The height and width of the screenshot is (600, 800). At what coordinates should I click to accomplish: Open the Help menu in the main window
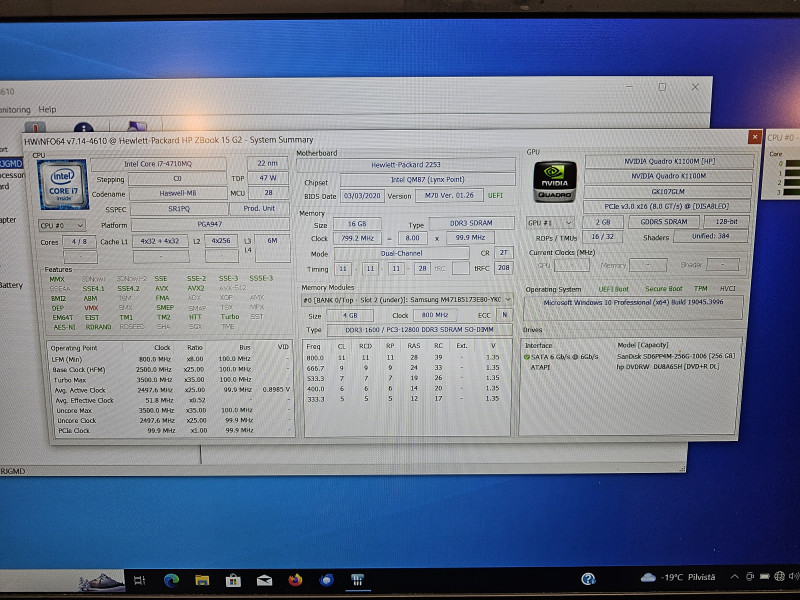pos(47,109)
